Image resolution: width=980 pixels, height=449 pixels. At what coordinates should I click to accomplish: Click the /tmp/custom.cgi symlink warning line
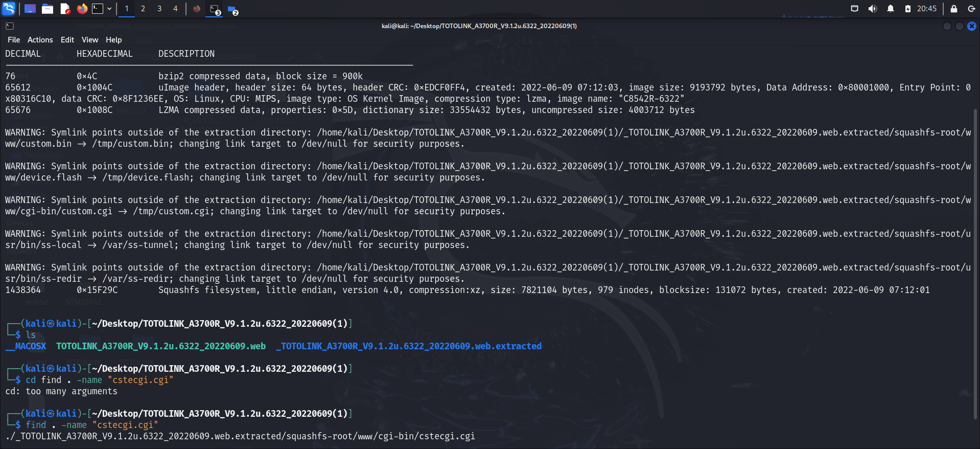pos(488,206)
